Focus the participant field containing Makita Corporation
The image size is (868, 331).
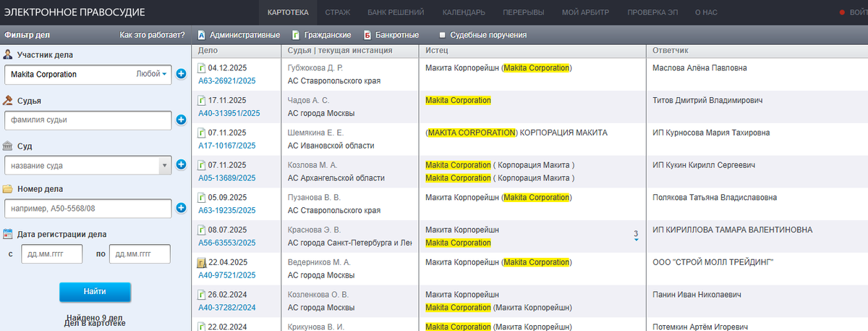pos(88,74)
